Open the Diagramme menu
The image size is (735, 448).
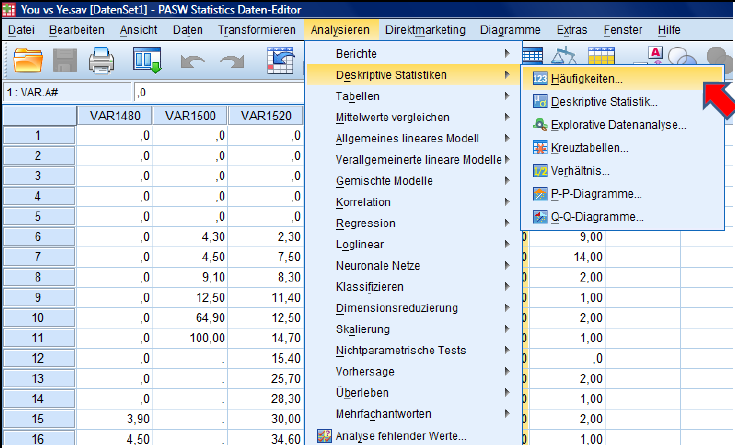510,30
